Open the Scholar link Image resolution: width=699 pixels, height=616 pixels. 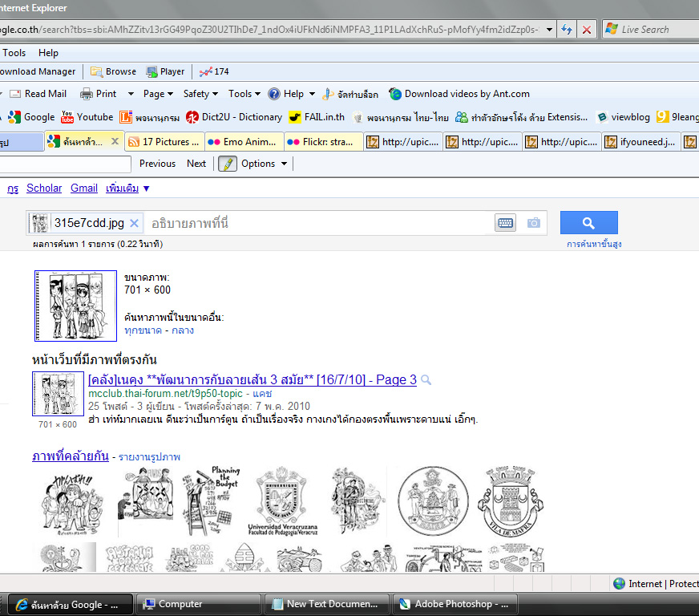[x=44, y=188]
